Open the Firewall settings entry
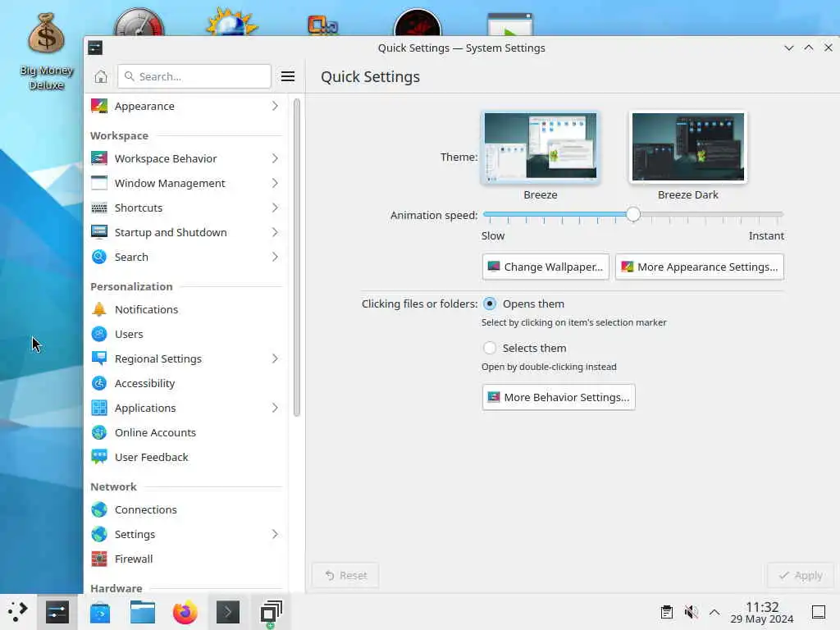Screen dimensions: 840x630 point(186,559)
